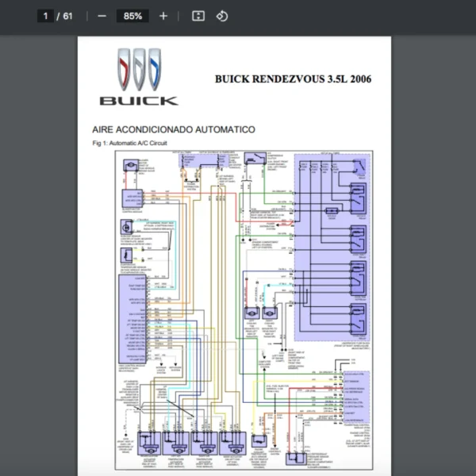Click the Buick tri-shield emblem

139,71
